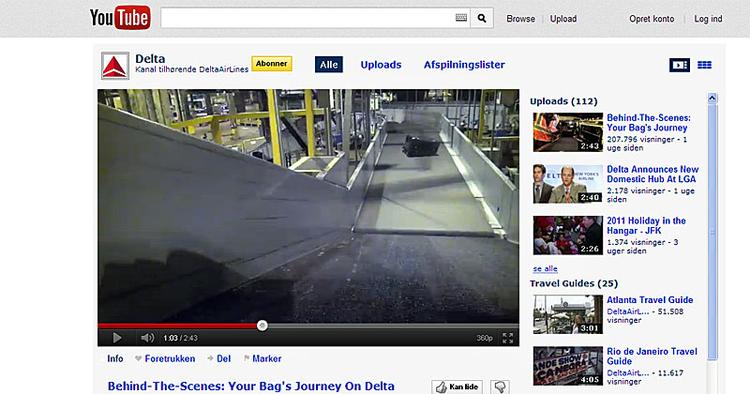The image size is (750, 394).
Task: Click the Browse link in header
Action: (520, 19)
